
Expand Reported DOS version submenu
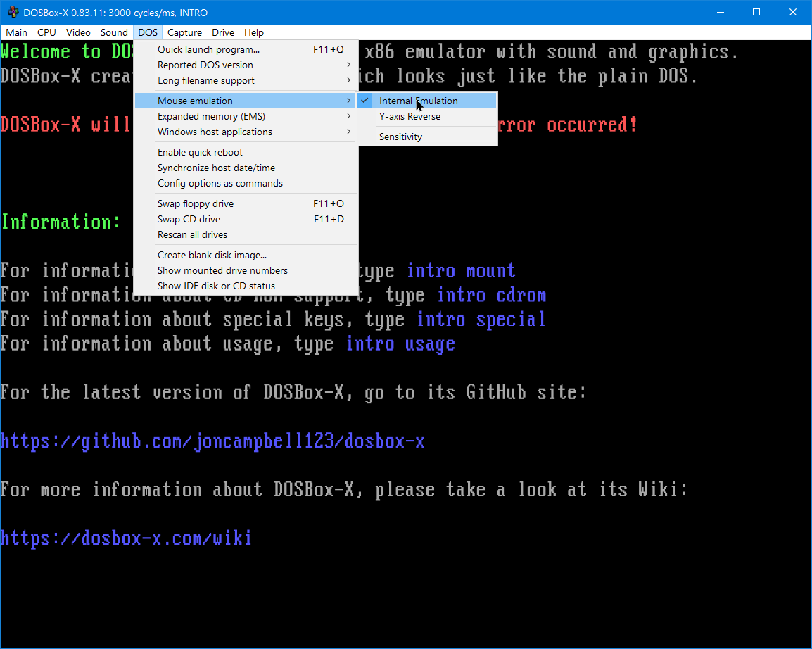click(x=246, y=65)
